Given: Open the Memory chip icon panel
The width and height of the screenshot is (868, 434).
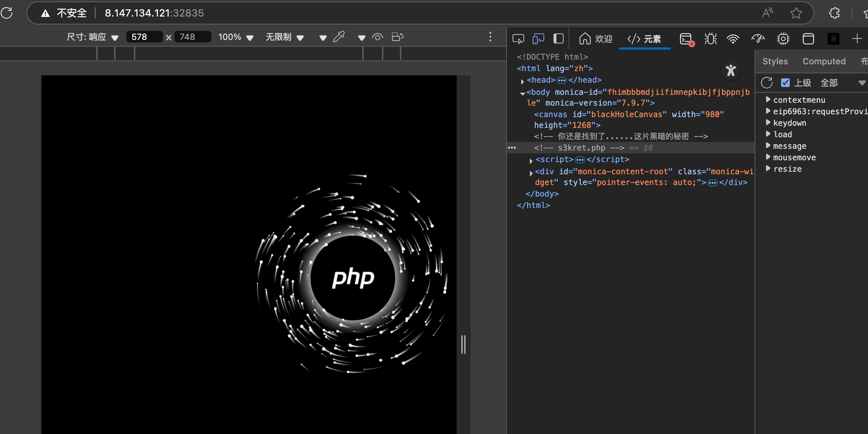Looking at the screenshot, I should pos(783,38).
